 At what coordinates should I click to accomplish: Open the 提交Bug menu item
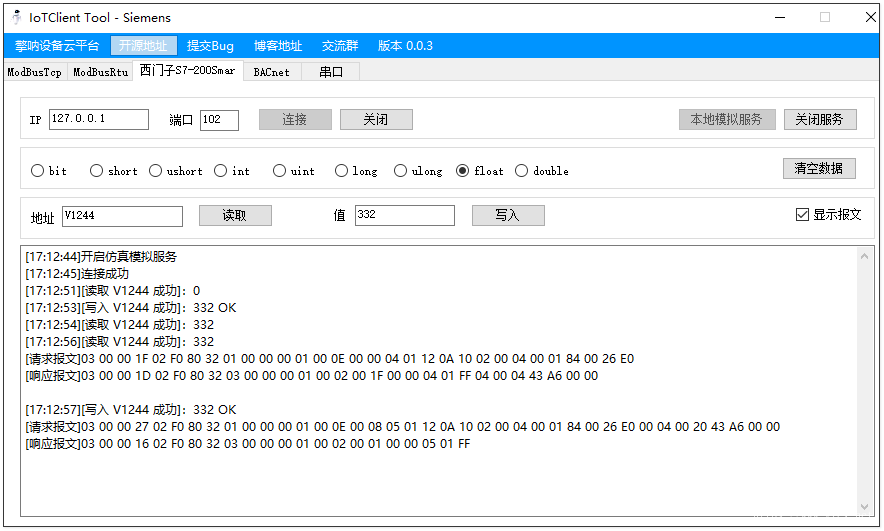coord(210,46)
